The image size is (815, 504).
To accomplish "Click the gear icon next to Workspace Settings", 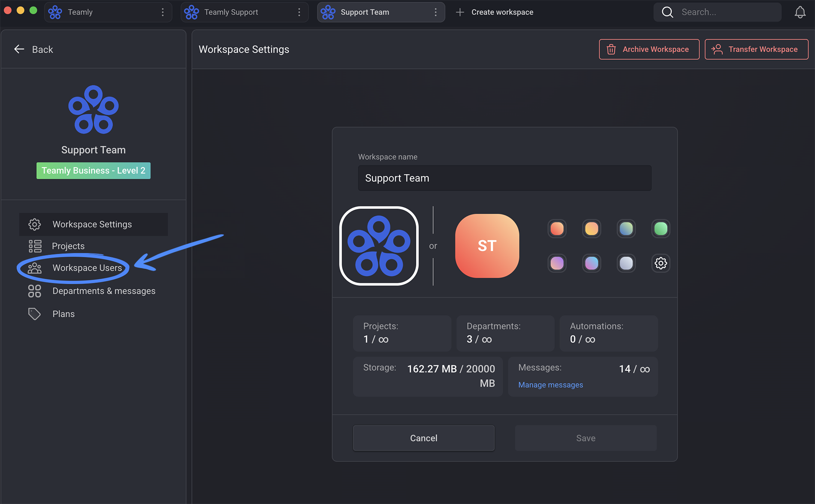I will pos(34,224).
